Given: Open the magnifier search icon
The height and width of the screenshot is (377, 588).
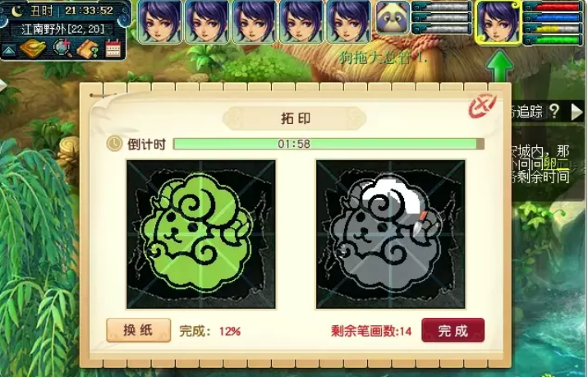Looking at the screenshot, I should (x=62, y=48).
